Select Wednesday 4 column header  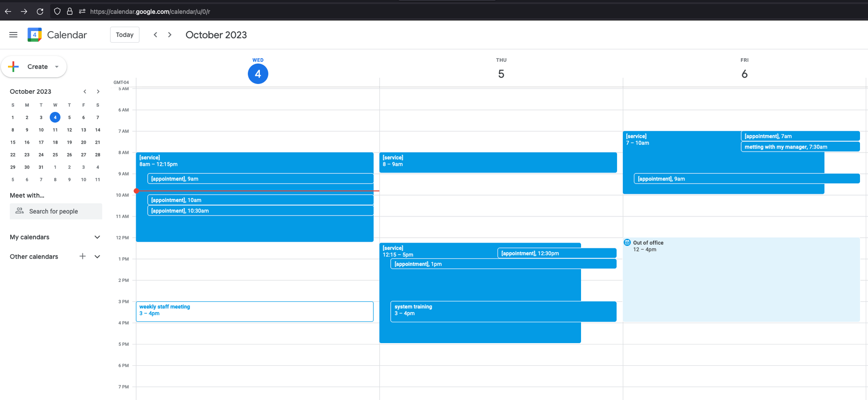pos(258,71)
